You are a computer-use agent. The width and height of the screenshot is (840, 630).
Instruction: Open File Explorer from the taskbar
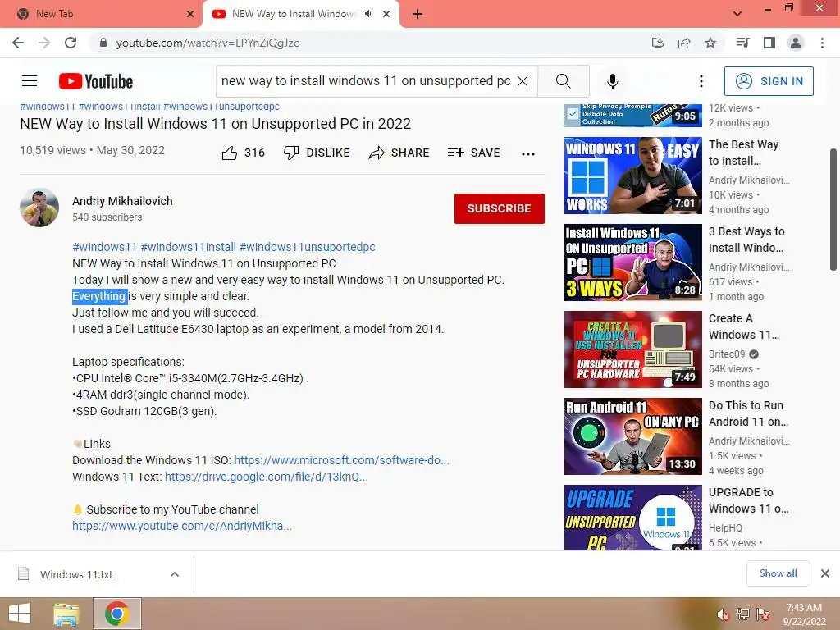click(x=66, y=614)
